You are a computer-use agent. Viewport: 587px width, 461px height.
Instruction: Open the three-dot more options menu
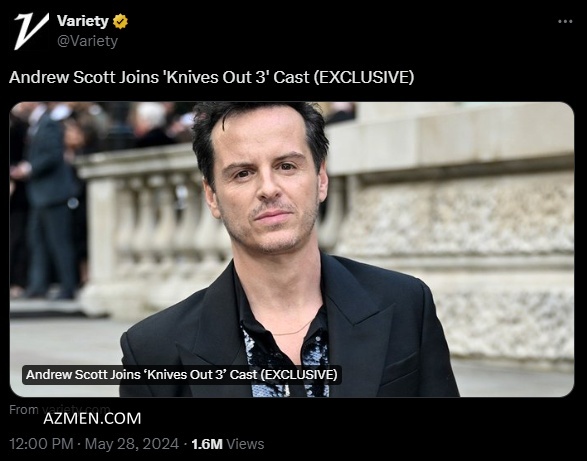565,22
